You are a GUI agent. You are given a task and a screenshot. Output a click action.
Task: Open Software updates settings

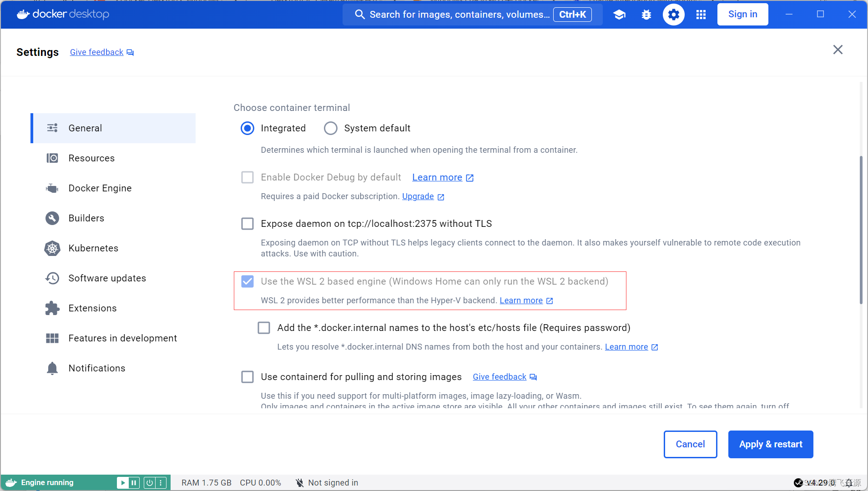coord(113,278)
